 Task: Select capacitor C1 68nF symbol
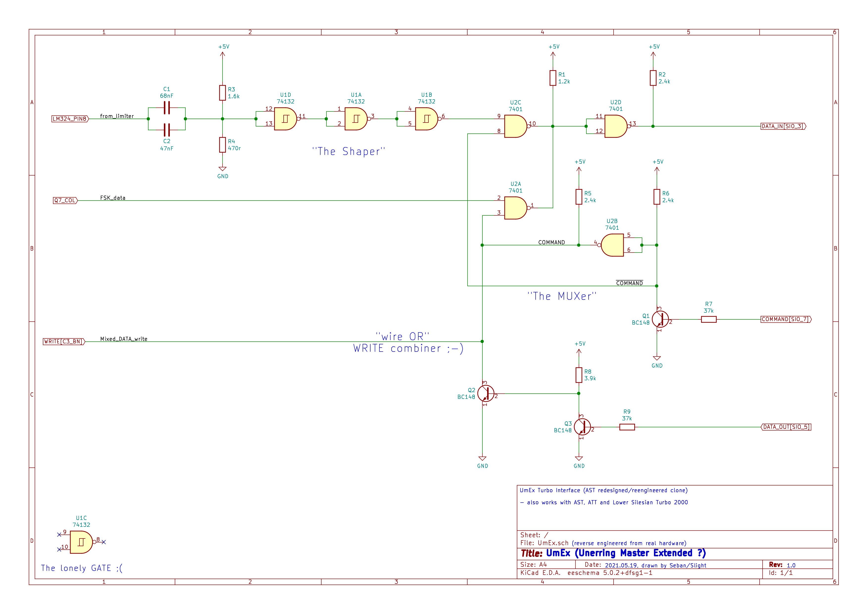point(167,108)
